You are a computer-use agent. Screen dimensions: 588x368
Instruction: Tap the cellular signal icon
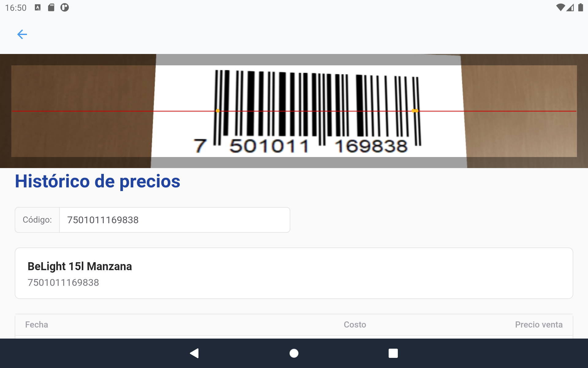pyautogui.click(x=570, y=7)
